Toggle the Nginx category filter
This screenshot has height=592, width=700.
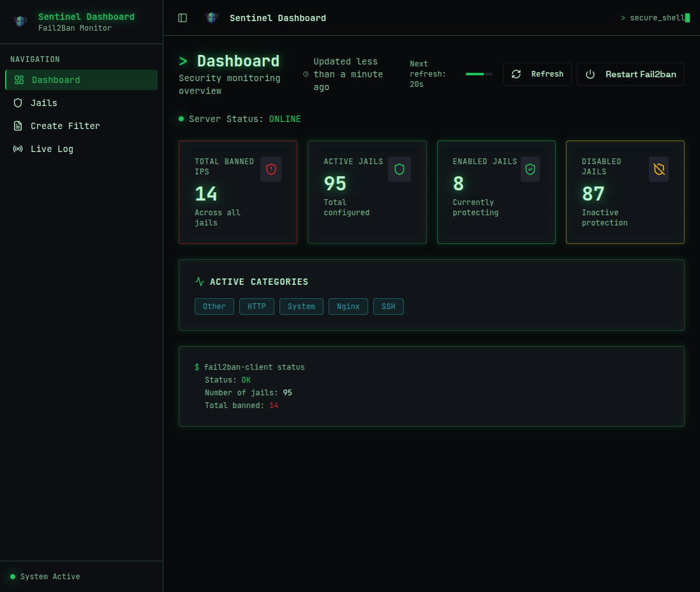coord(348,307)
